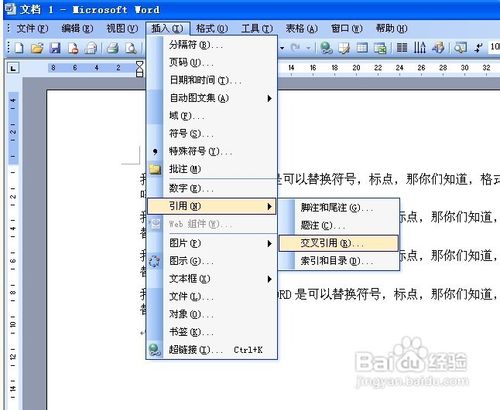Open the 视图 menu
Image resolution: width=500 pixels, height=410 pixels.
tap(122, 29)
